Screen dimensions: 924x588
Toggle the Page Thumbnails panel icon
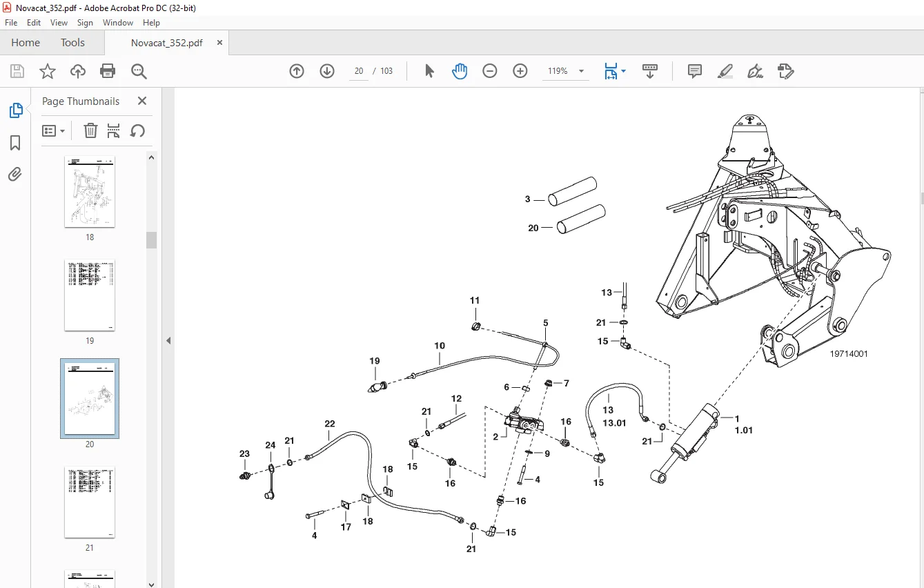15,110
